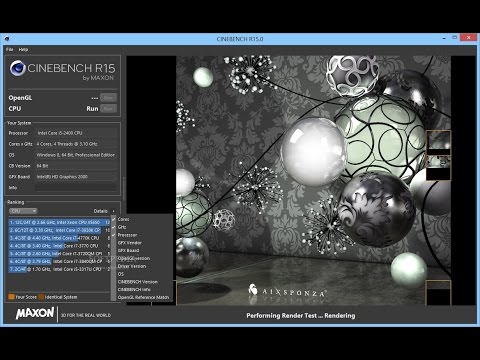Click the CB Version 64 Bit value
The width and height of the screenshot is (480, 360).
76,166
